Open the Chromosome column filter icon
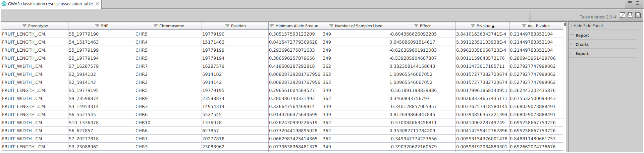 [156, 26]
